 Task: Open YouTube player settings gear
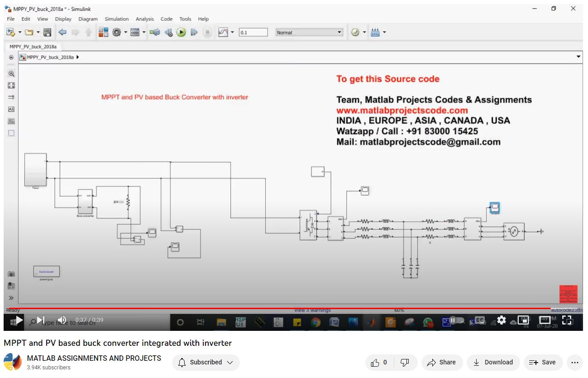pyautogui.click(x=501, y=320)
